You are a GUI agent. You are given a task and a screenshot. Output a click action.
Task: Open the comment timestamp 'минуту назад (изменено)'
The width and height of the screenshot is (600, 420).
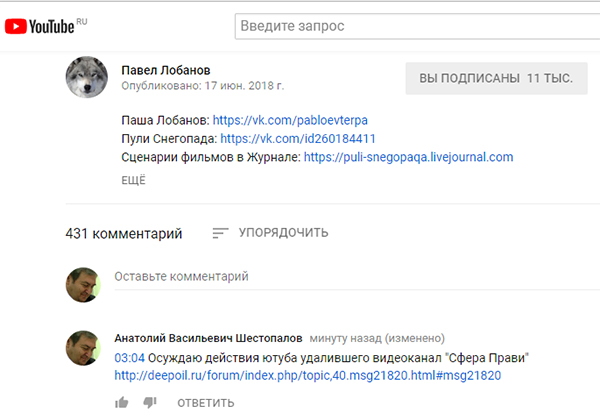pyautogui.click(x=377, y=338)
